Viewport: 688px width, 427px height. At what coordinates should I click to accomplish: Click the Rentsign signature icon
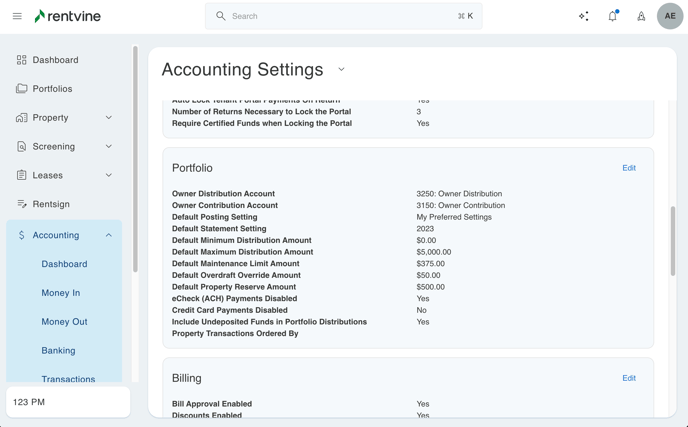coord(22,204)
